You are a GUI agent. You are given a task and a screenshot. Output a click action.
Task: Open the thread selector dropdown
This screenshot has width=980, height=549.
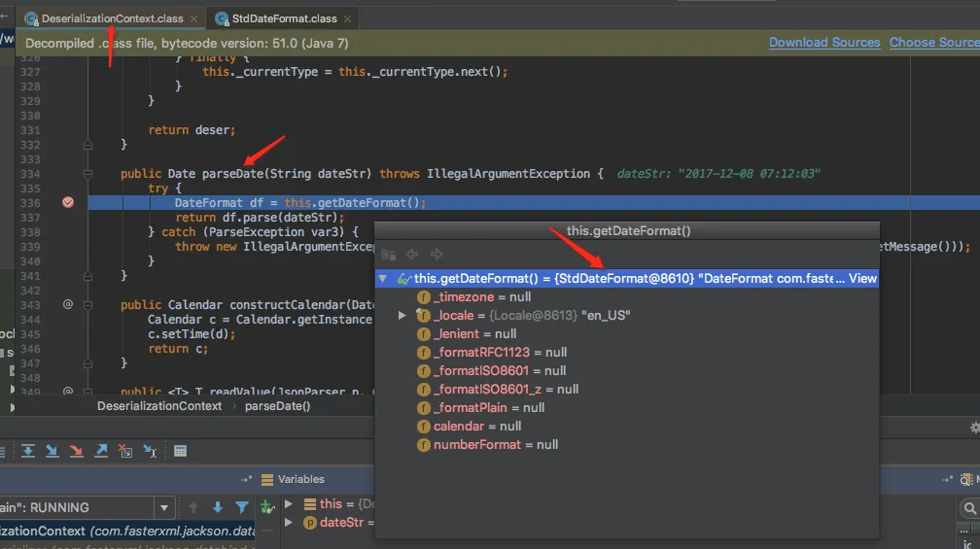(165, 507)
